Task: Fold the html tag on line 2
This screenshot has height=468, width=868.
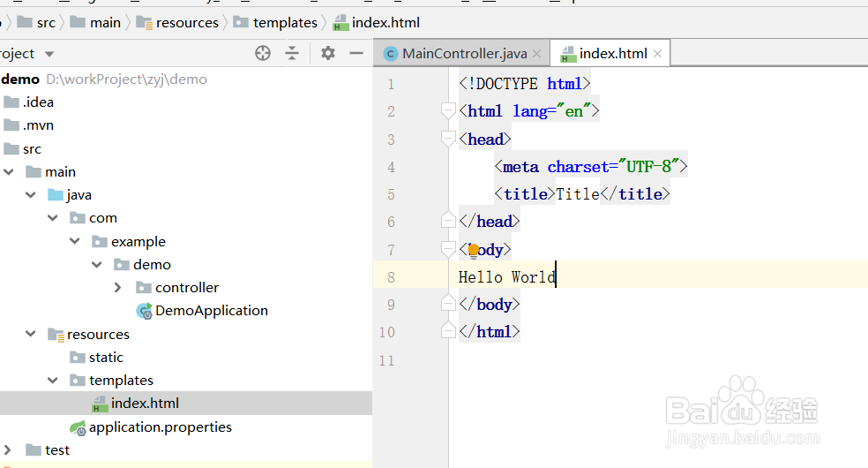Action: (x=448, y=111)
